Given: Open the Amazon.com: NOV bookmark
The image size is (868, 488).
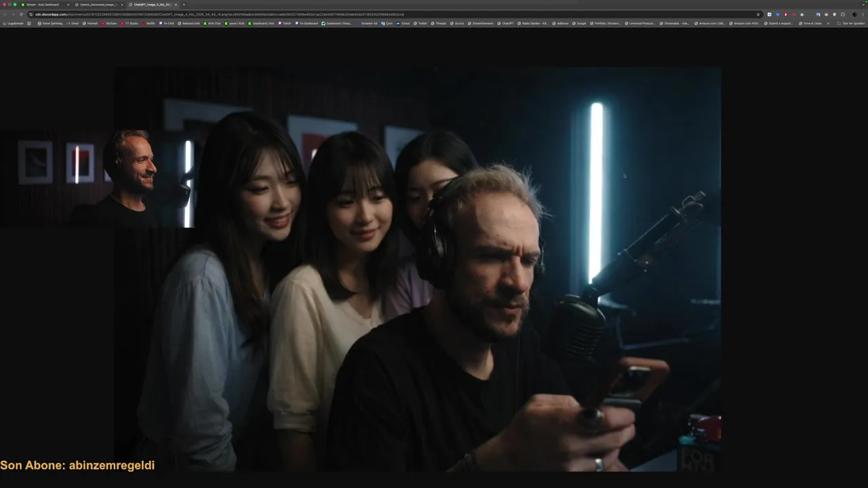Looking at the screenshot, I should tap(745, 23).
